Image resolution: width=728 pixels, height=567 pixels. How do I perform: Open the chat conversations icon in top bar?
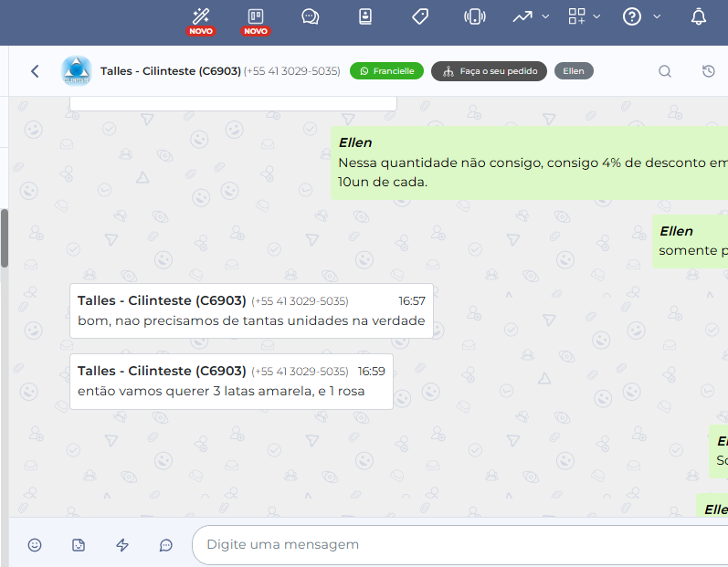(311, 16)
